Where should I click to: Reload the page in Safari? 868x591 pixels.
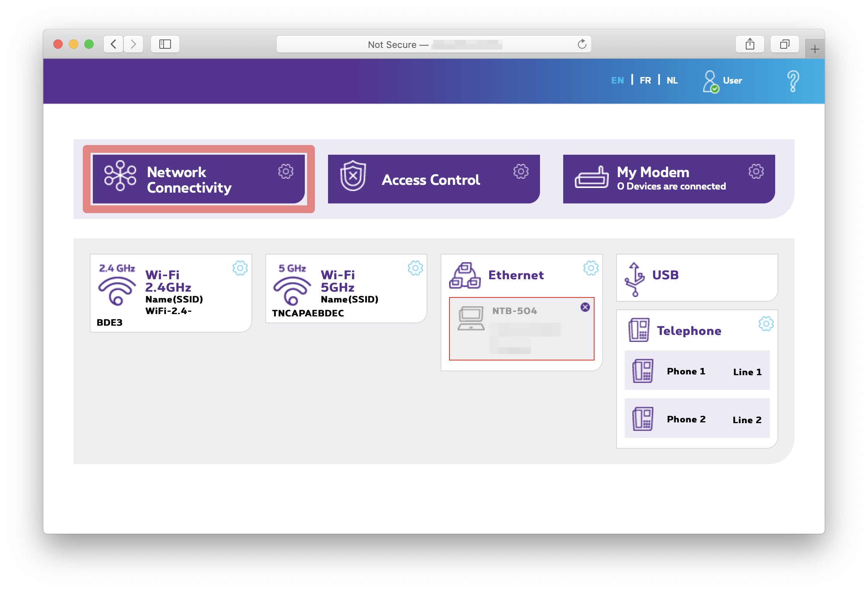pos(582,44)
